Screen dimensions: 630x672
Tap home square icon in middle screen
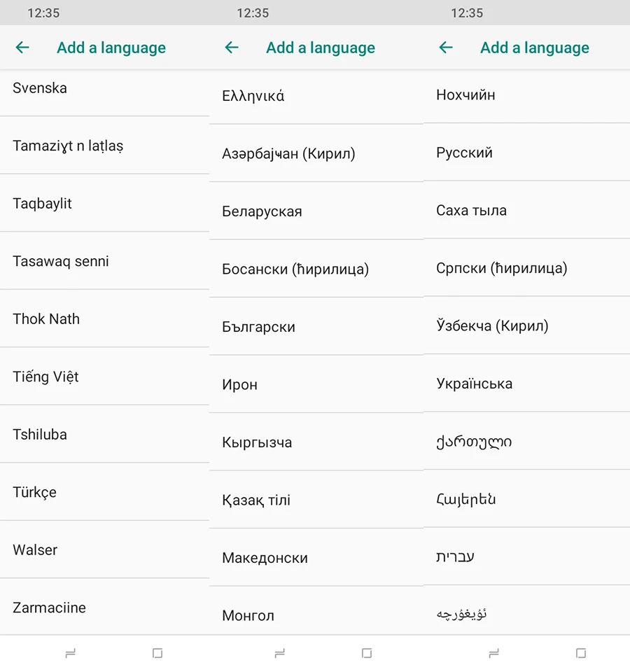(366, 653)
